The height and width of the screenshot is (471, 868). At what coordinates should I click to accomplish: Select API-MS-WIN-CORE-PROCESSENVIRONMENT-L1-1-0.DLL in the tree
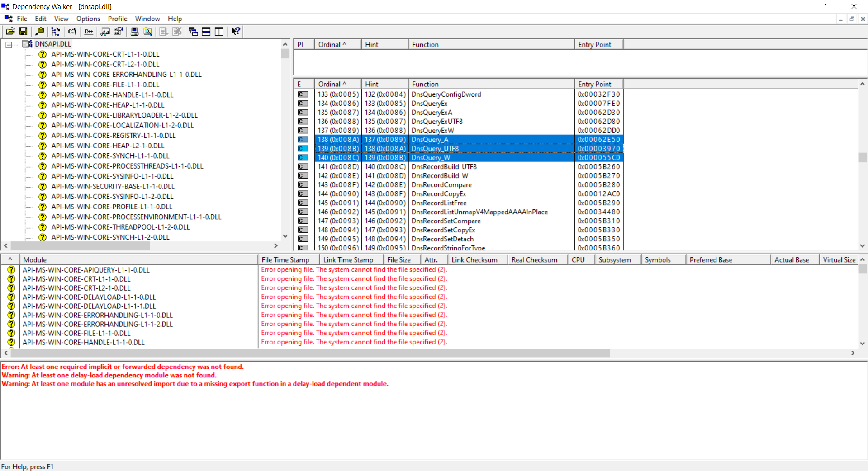pos(136,217)
